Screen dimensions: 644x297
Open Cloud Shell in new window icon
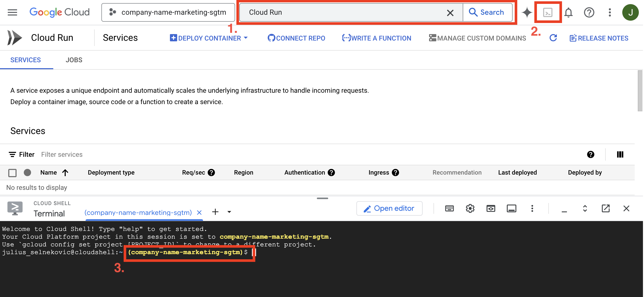(605, 208)
